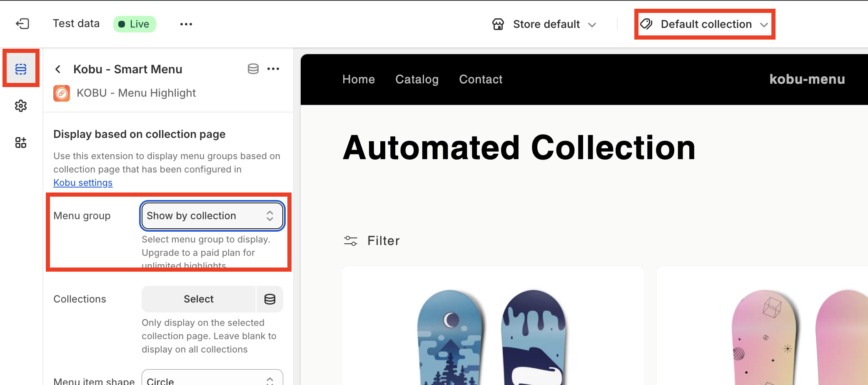Click the database icon next to Kobu title
868x385 pixels.
coord(253,69)
